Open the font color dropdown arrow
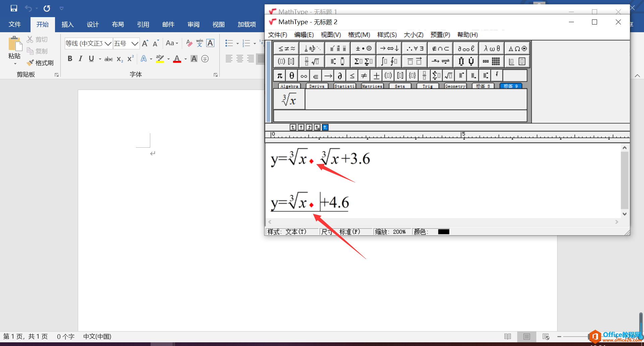The image size is (644, 346). pyautogui.click(x=185, y=59)
